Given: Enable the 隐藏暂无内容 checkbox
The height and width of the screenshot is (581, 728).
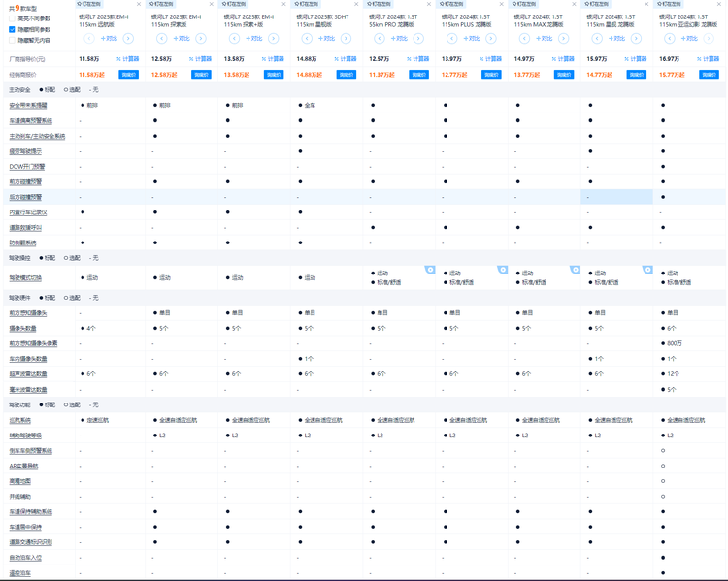Looking at the screenshot, I should [x=12, y=40].
